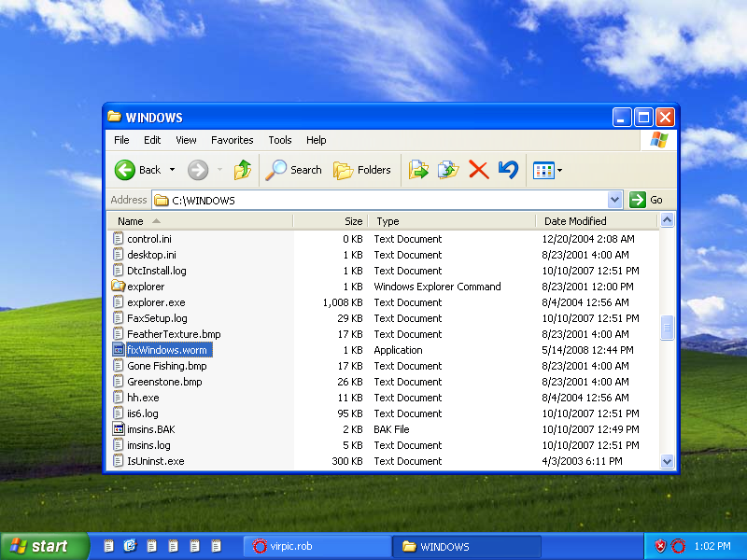
Task: Select the desktop.ini file icon
Action: coord(119,254)
